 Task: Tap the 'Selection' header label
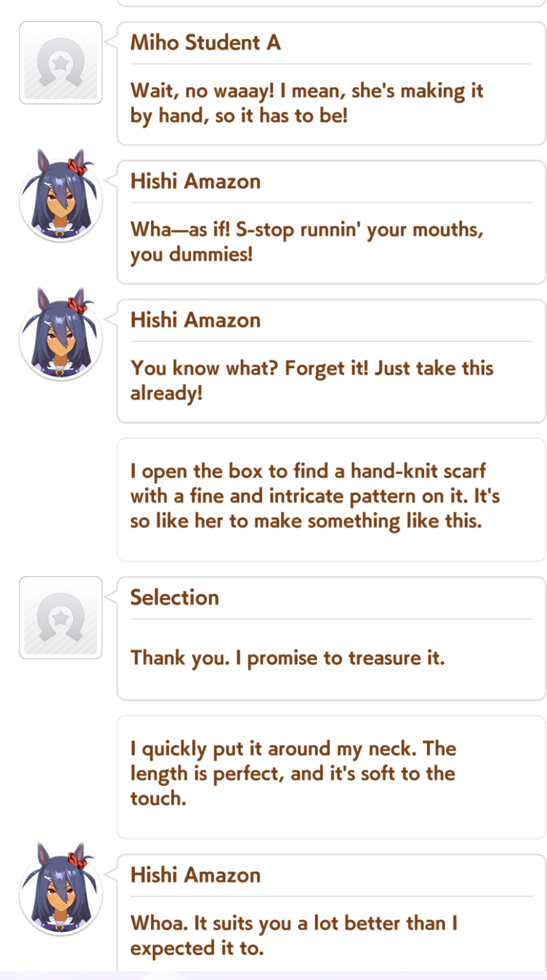tap(175, 597)
